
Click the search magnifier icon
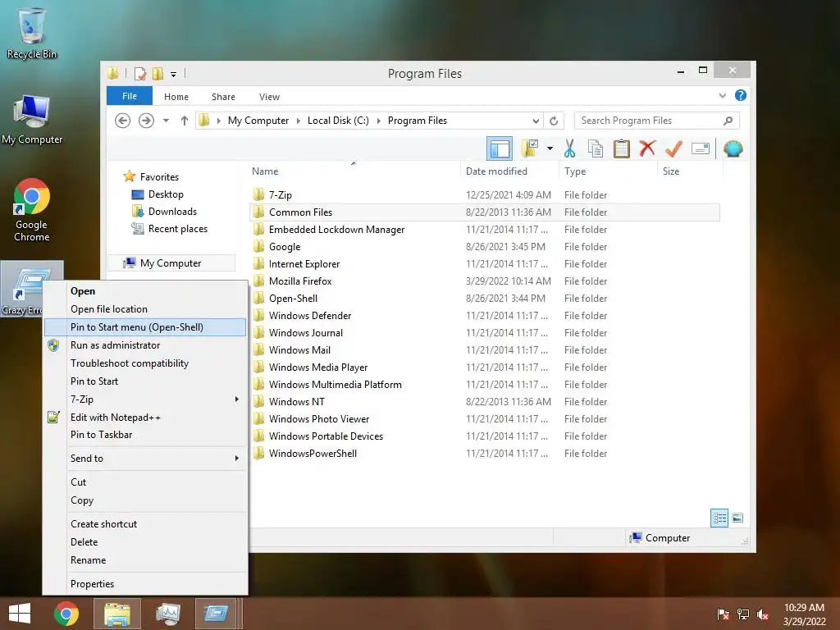(728, 121)
